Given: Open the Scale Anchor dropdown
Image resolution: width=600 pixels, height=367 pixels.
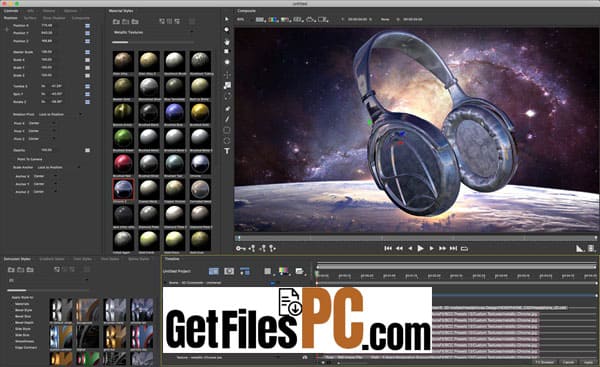Looking at the screenshot, I should (x=59, y=167).
